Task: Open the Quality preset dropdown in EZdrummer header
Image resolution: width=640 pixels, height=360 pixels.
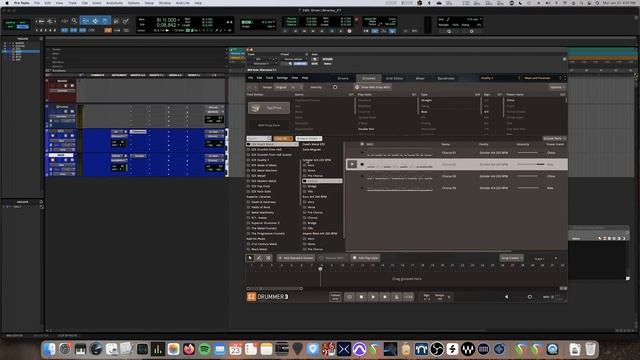Action: (500, 78)
